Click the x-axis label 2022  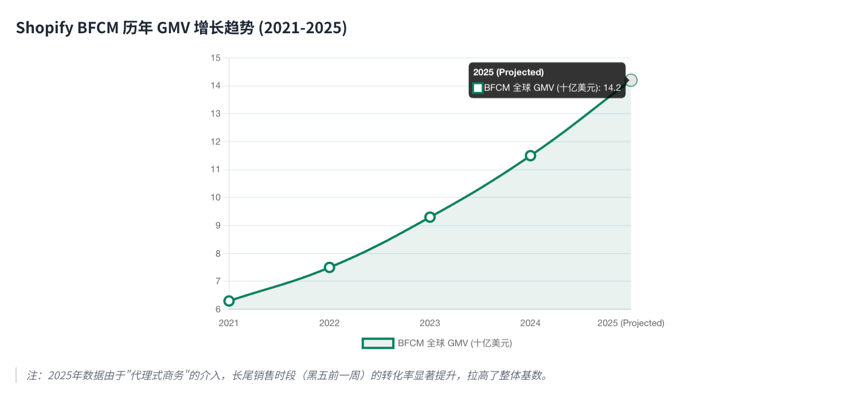(x=329, y=323)
